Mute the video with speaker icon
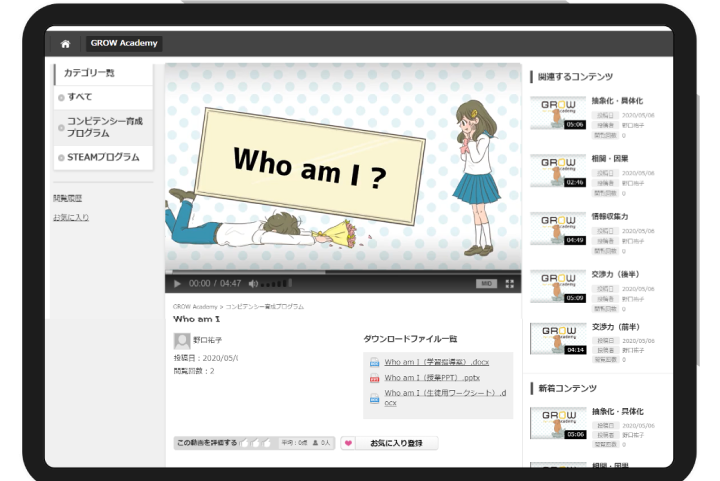Viewport: 720px width, 481px height. pos(253,284)
